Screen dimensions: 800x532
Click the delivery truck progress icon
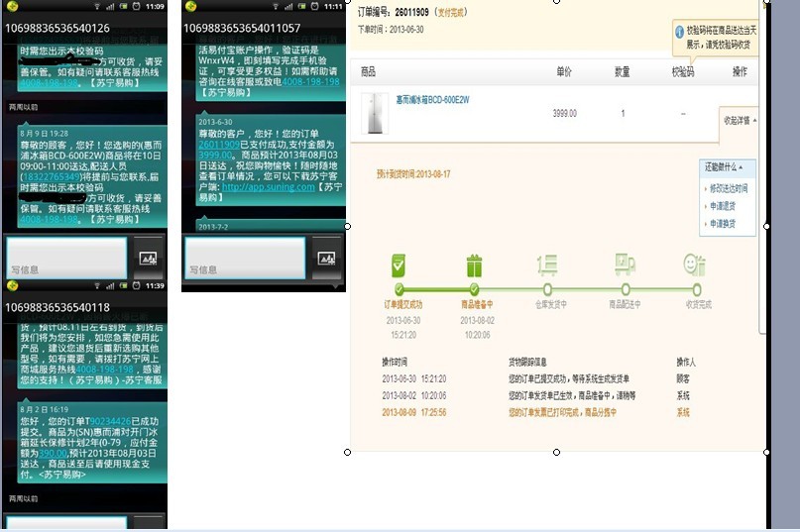pos(624,265)
